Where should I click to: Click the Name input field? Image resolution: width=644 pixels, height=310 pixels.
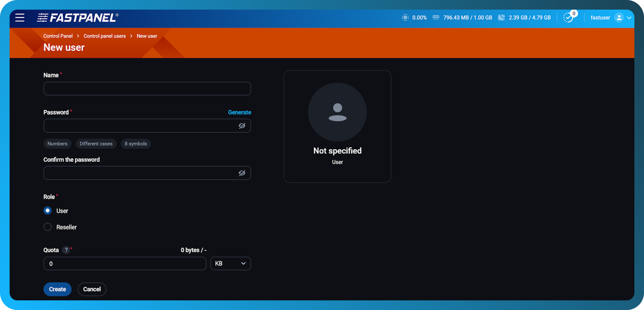pos(147,89)
